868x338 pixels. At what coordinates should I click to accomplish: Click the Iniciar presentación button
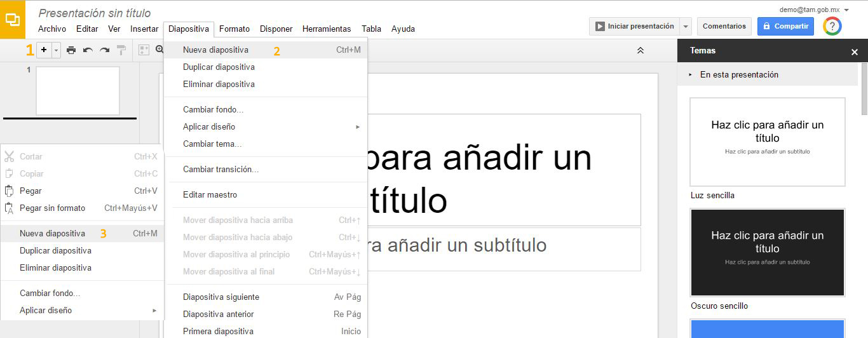(x=634, y=27)
